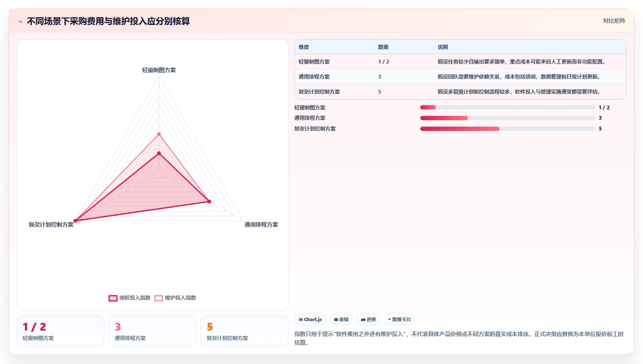This screenshot has width=643, height=364.
Task: Click the 轻量制图方案 radar axis label
Action: [x=159, y=70]
